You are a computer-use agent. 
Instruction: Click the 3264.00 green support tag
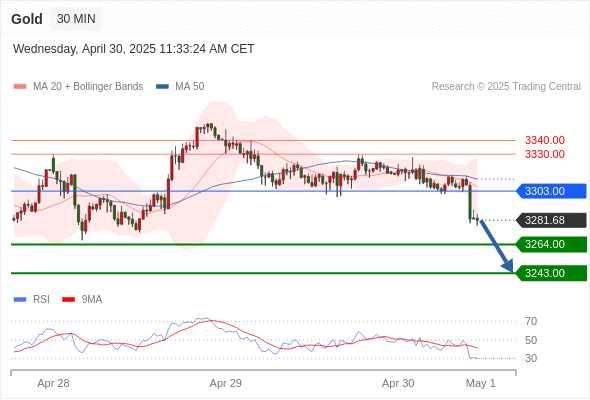[x=551, y=244]
